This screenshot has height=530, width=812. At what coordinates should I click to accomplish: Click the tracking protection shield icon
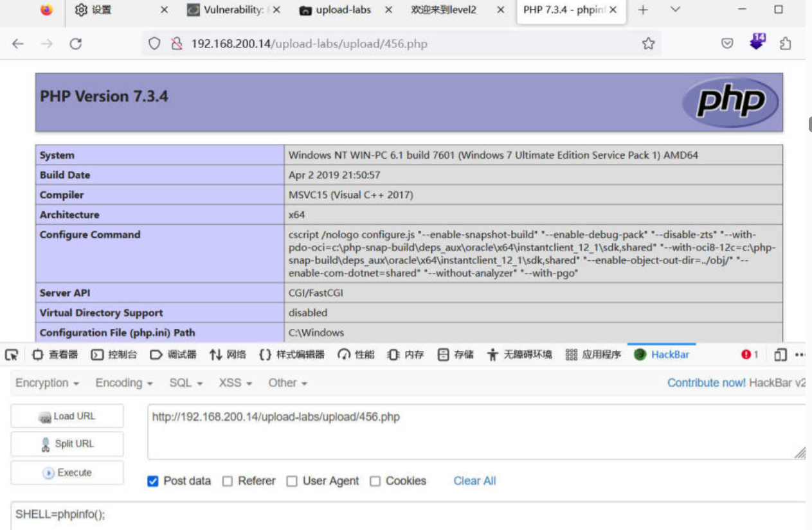154,44
